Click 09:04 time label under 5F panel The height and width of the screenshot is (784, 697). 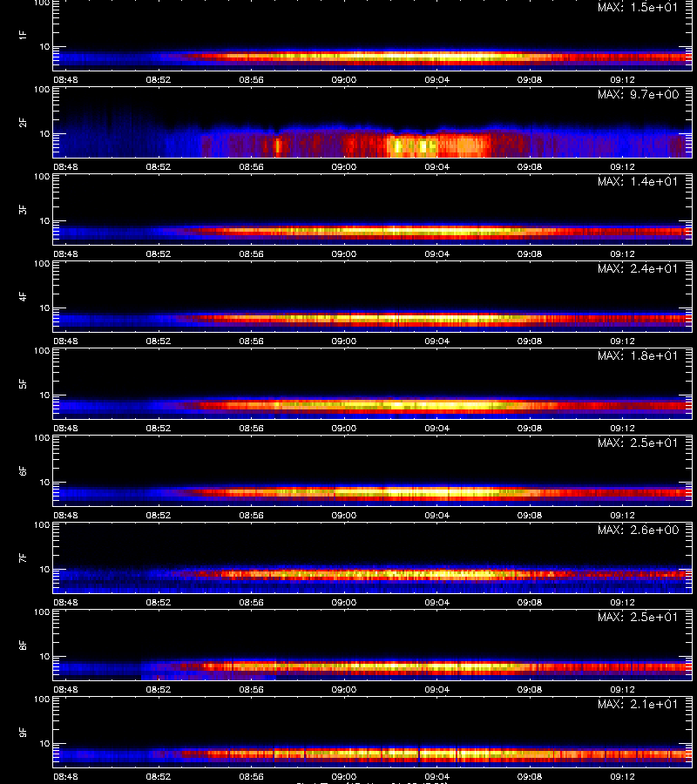(x=437, y=428)
